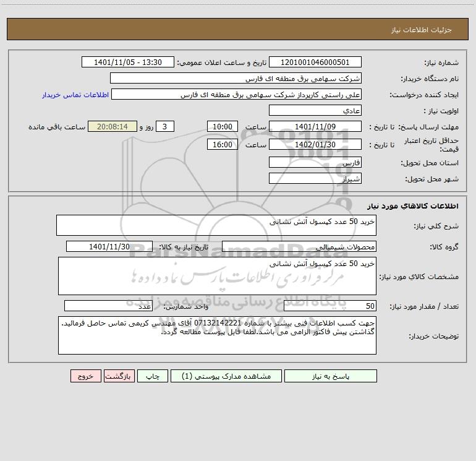Image resolution: width=476 pixels, height=461 pixels.
Task: Click the label ساعت باقی مانده
Action: point(57,127)
